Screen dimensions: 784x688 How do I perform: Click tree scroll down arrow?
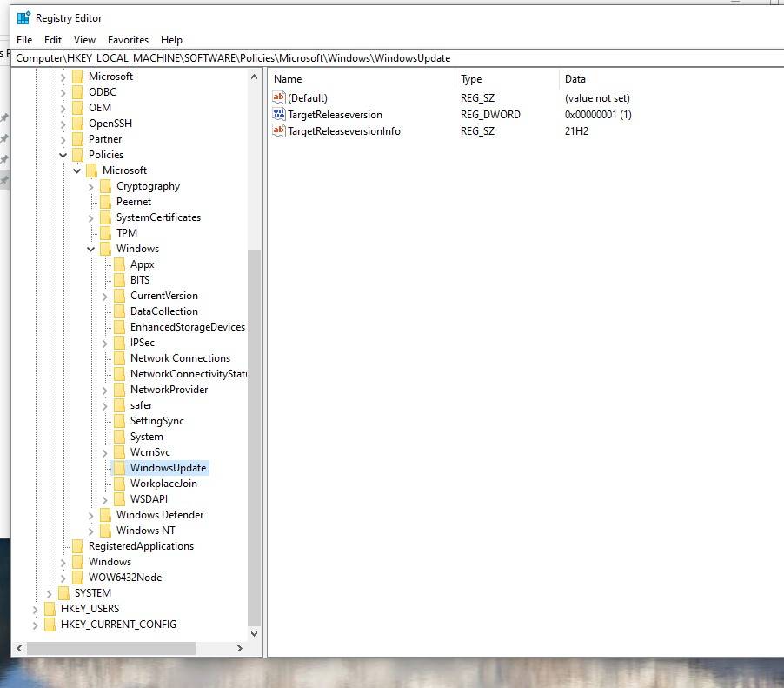254,633
